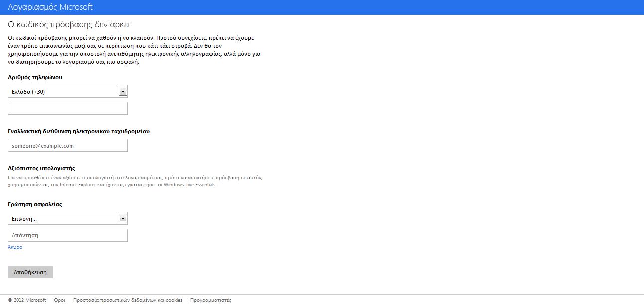Click the Εναλλακτική διεύθυνση ηλεκτρονικού ταχυδρομείου label
Screen dimensions: 644x306
(79, 131)
